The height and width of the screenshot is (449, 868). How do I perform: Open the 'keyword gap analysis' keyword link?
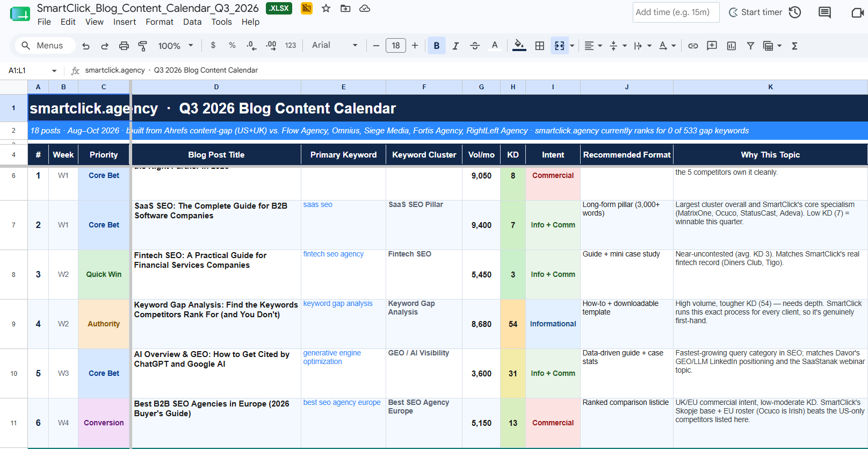tap(338, 303)
